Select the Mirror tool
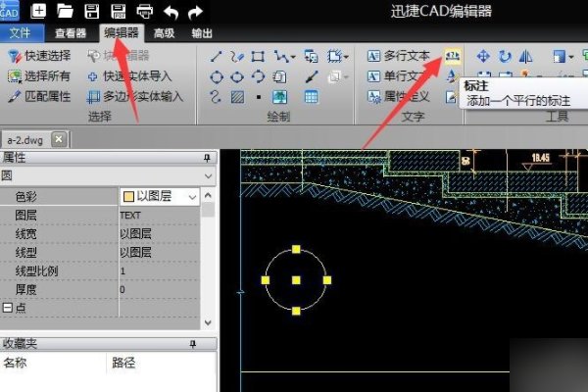 (525, 56)
